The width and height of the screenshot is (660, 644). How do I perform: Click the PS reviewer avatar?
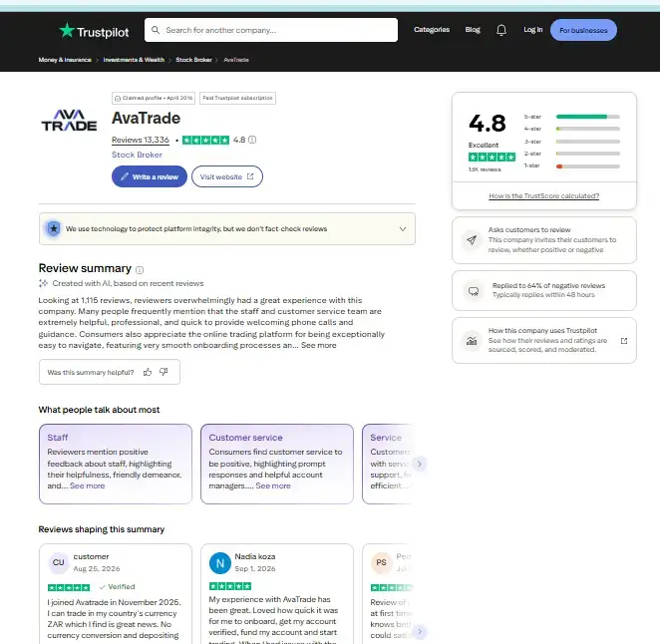point(382,563)
